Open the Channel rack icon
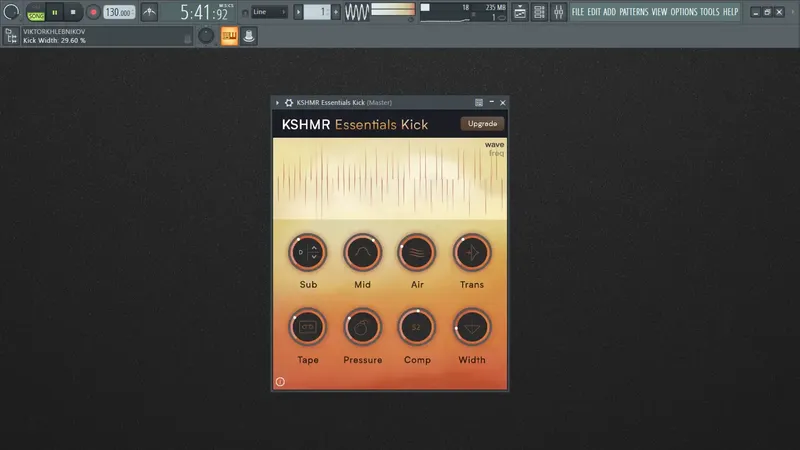Image resolution: width=800 pixels, height=450 pixels. click(539, 12)
